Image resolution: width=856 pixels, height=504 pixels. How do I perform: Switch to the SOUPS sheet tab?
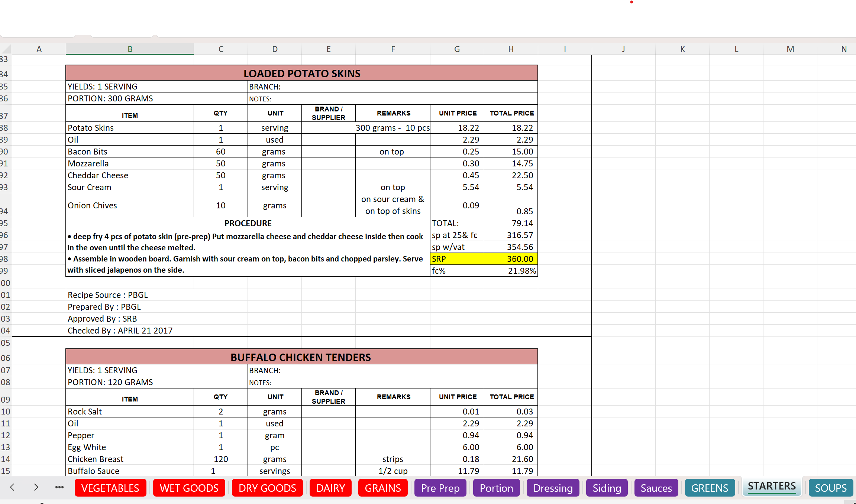click(831, 488)
